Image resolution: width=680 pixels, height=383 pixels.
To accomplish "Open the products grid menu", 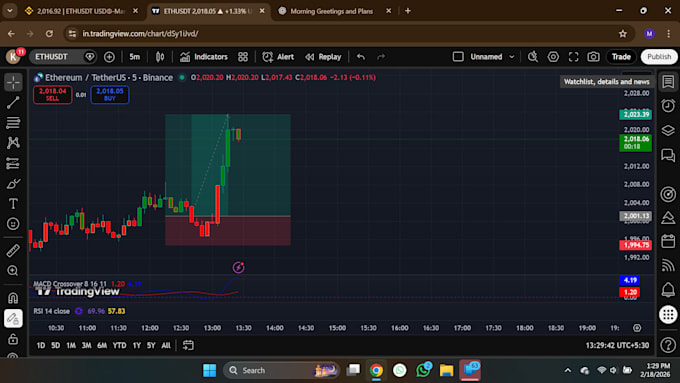I will [x=668, y=314].
